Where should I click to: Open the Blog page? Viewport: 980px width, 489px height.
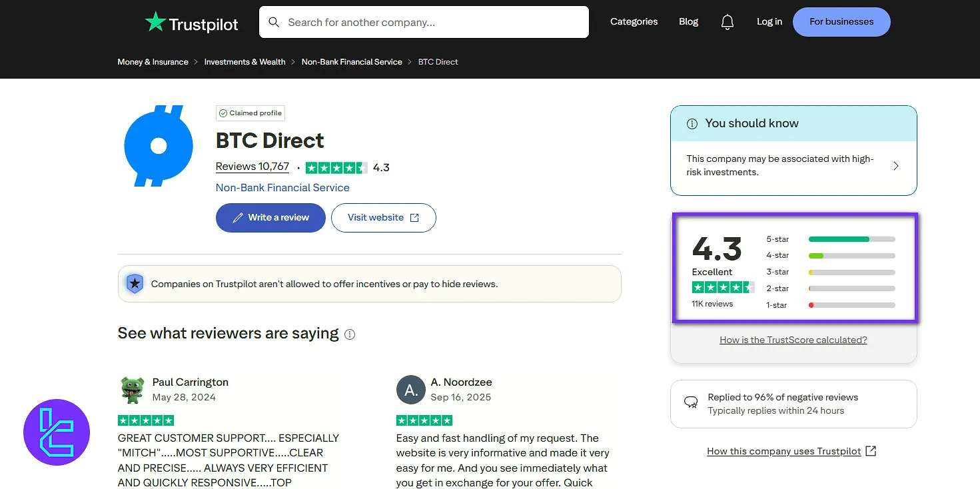click(688, 21)
